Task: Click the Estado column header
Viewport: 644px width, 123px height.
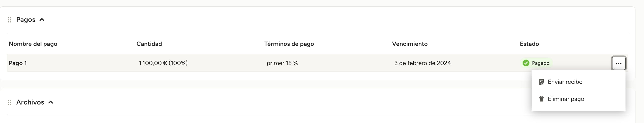Action: [x=529, y=44]
